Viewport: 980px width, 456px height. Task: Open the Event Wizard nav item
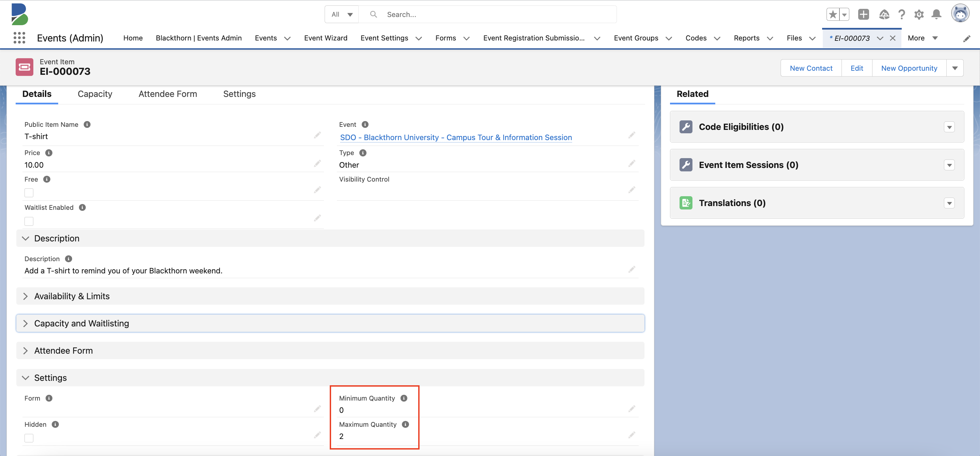[326, 38]
